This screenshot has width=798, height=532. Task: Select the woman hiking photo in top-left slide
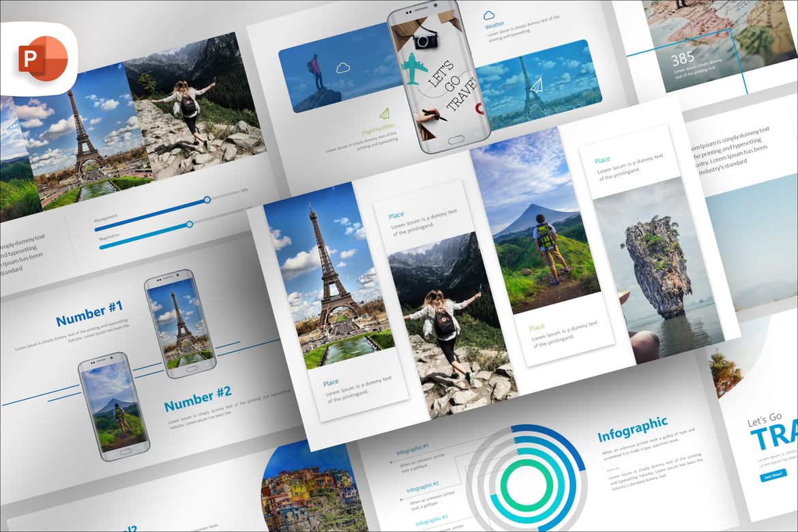194,106
